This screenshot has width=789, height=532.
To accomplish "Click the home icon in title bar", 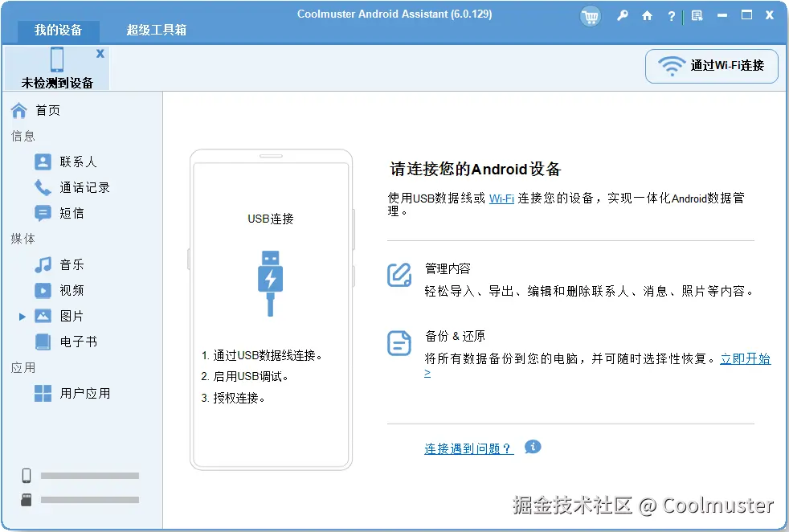I will [647, 15].
